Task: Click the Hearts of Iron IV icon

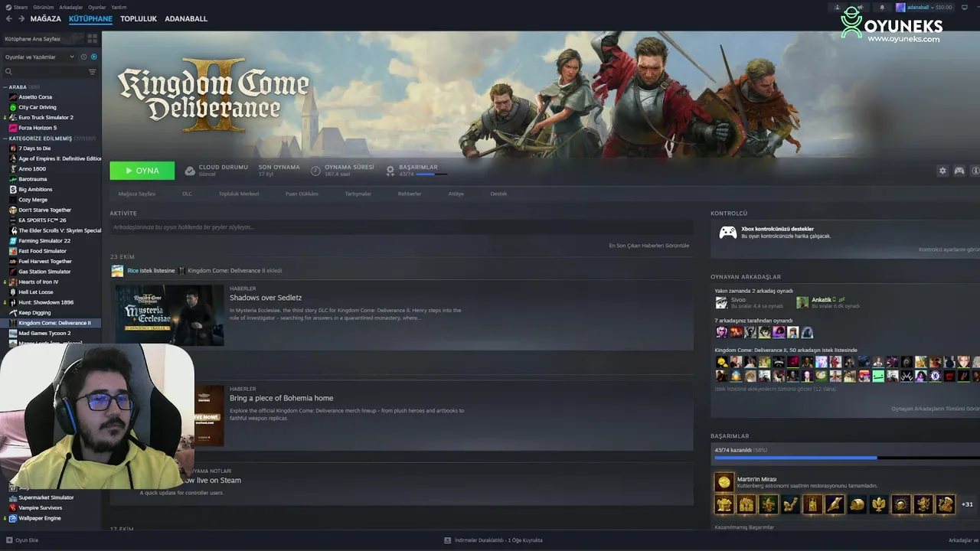Action: [13, 282]
